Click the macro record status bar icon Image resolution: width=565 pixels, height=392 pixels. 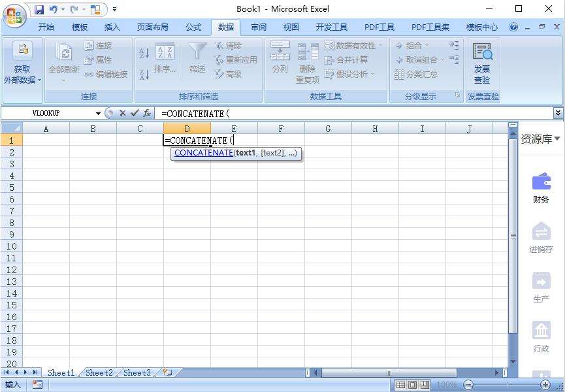37,385
